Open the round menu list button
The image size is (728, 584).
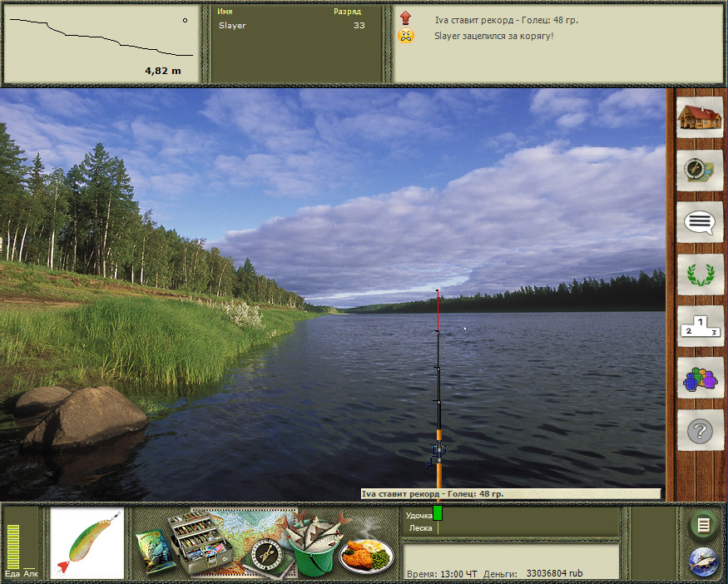pos(704,525)
